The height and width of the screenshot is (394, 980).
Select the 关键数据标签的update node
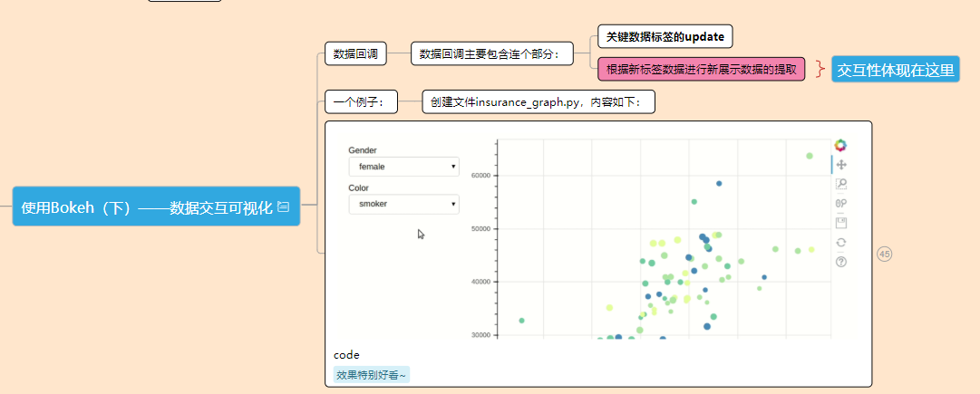(665, 36)
